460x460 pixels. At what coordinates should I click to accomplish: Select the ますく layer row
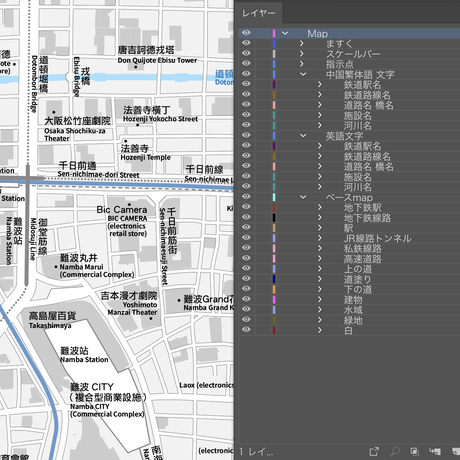pyautogui.click(x=349, y=43)
